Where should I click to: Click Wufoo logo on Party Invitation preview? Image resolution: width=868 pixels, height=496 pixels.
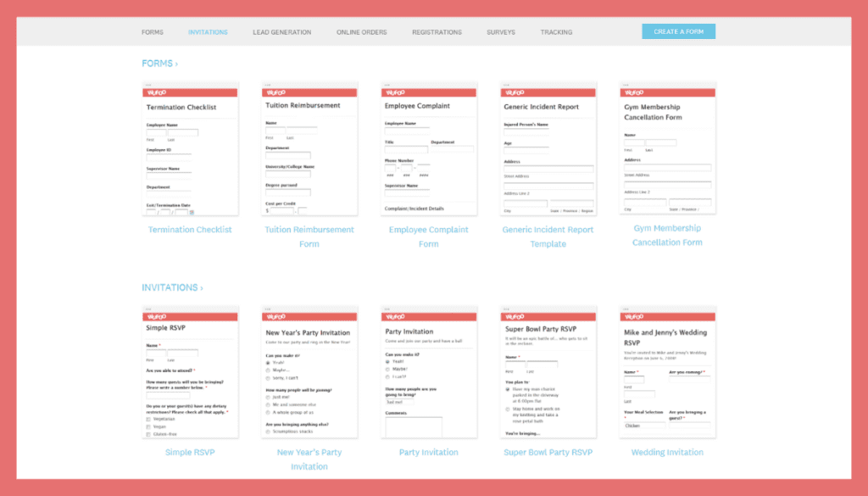396,317
